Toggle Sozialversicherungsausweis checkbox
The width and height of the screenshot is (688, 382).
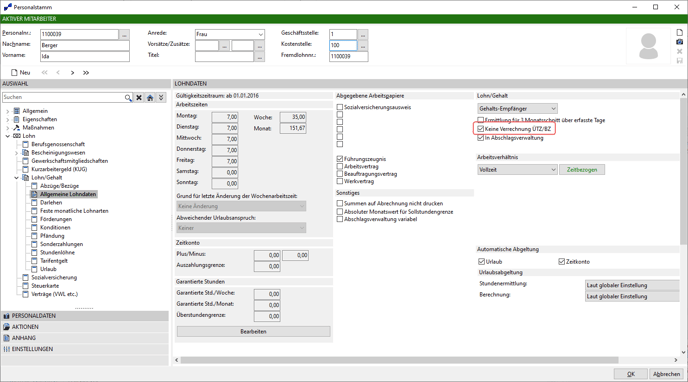340,107
